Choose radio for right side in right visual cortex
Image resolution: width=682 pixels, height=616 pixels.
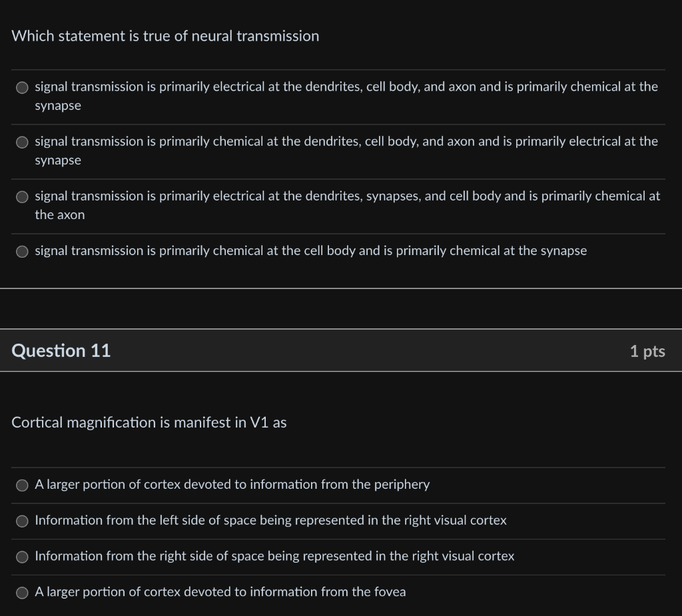coord(22,557)
